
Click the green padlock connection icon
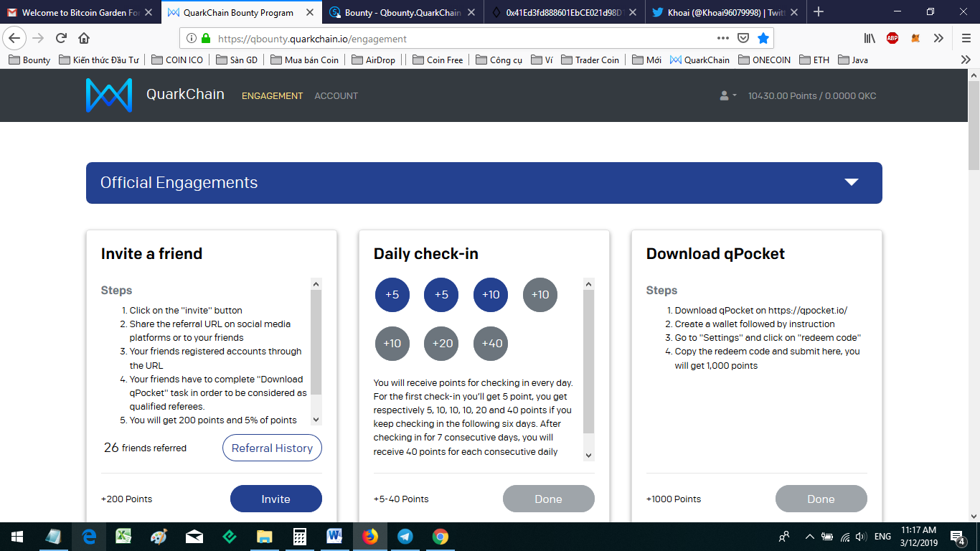pos(207,39)
